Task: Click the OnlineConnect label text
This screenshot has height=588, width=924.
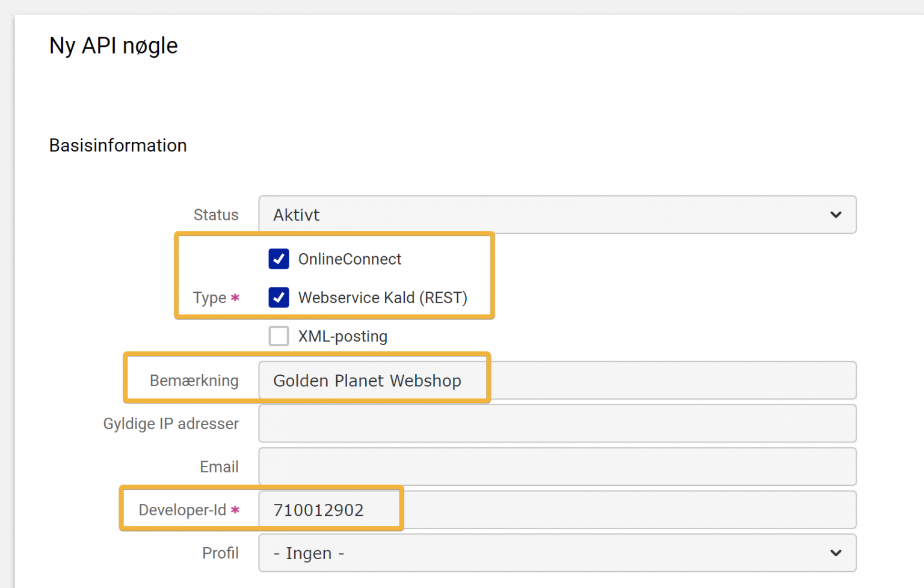Action: 350,259
